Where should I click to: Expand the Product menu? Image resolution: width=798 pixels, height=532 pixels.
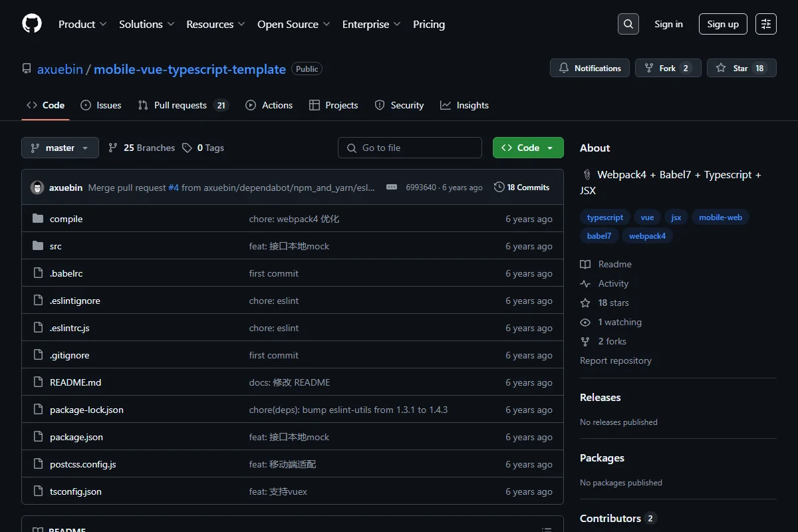(82, 24)
